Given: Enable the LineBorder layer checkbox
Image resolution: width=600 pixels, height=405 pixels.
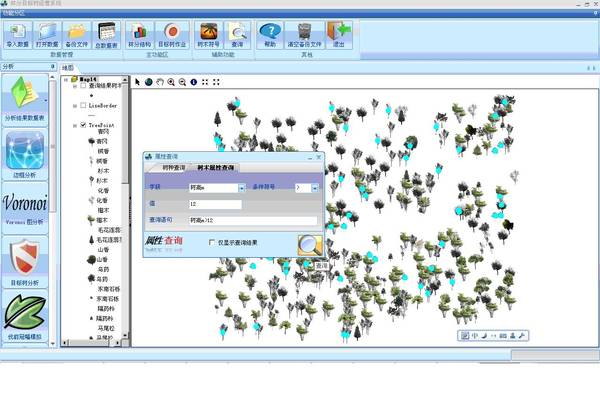Looking at the screenshot, I should point(83,103).
